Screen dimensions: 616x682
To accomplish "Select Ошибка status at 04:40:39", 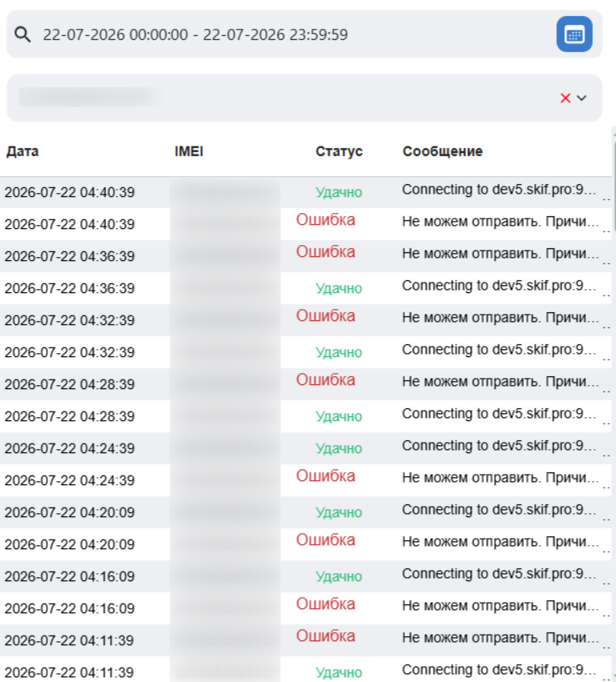I will [326, 219].
